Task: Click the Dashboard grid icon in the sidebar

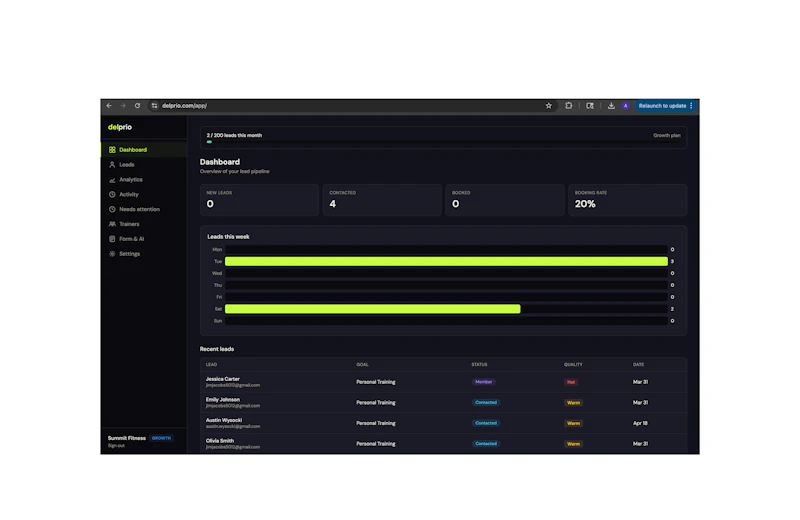Action: [112, 150]
